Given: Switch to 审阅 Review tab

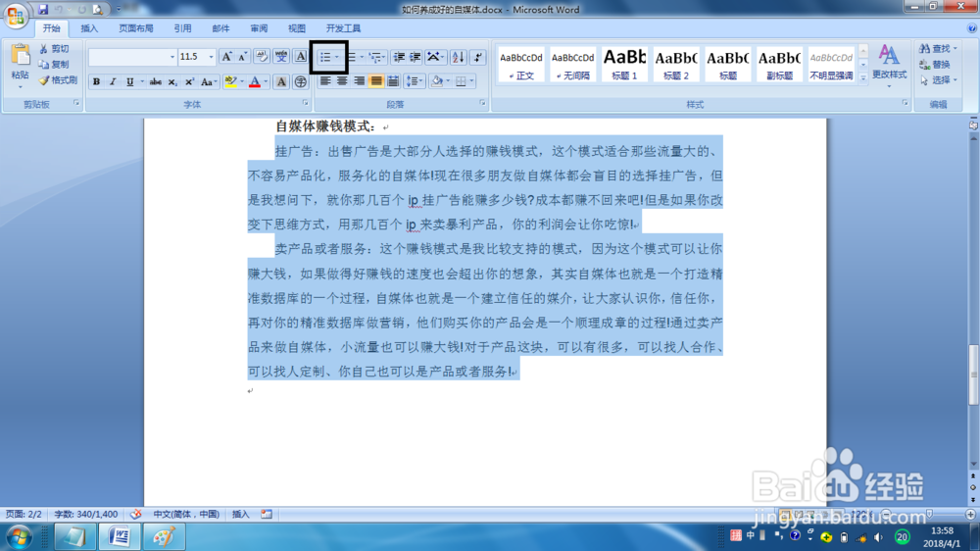Looking at the screenshot, I should click(x=259, y=28).
